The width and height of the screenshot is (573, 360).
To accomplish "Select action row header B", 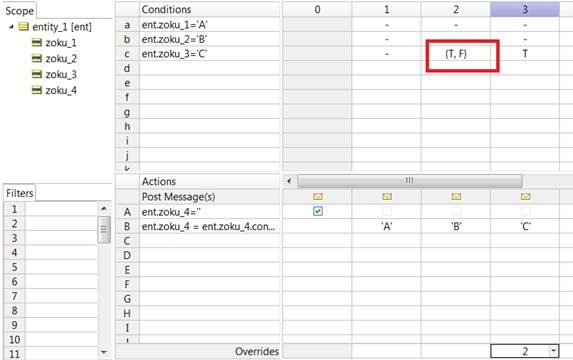I will (x=127, y=227).
